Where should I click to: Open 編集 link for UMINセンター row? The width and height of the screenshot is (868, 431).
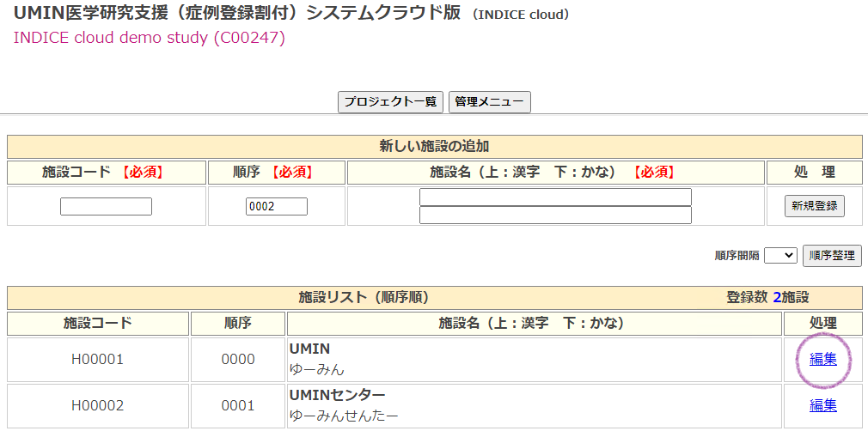pos(823,405)
